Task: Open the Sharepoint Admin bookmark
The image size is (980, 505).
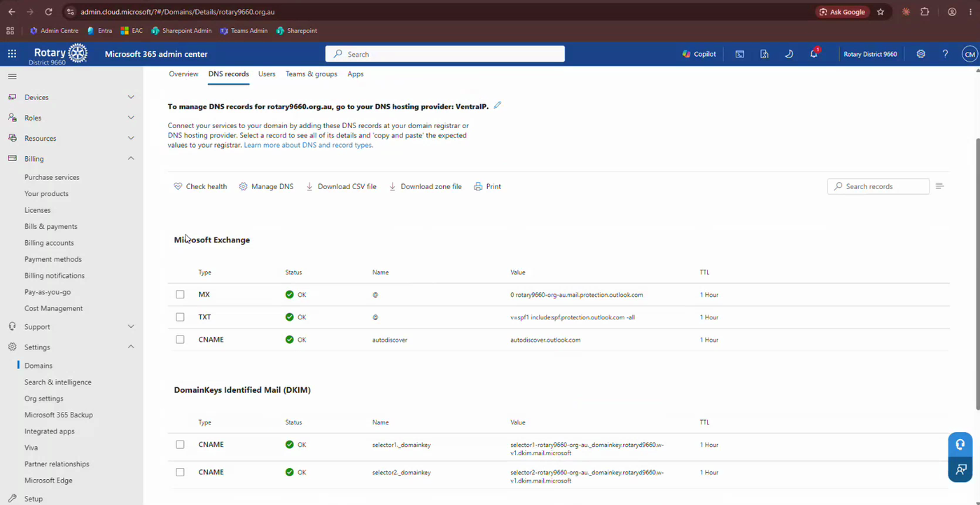Action: click(181, 31)
